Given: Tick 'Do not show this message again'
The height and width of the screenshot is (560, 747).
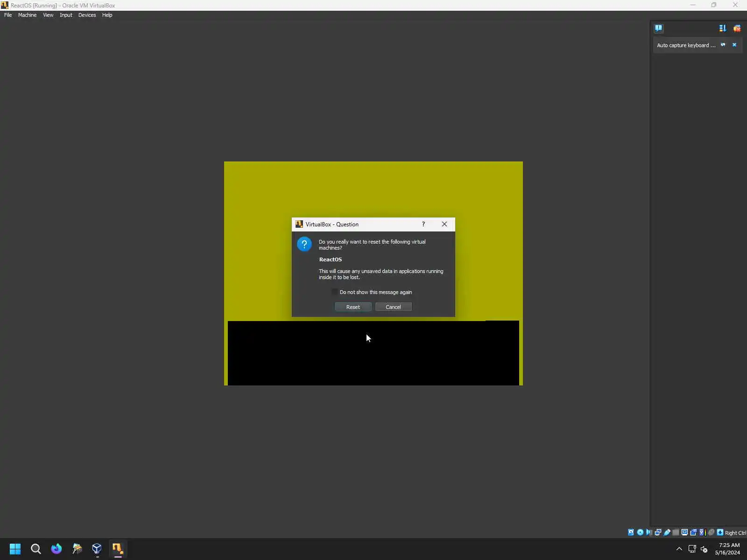Looking at the screenshot, I should point(335,292).
